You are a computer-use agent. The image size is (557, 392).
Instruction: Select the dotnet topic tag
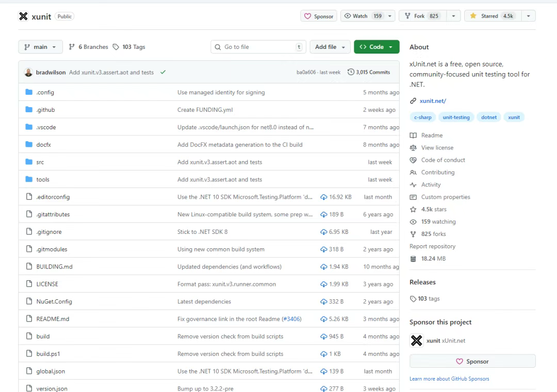pos(489,117)
